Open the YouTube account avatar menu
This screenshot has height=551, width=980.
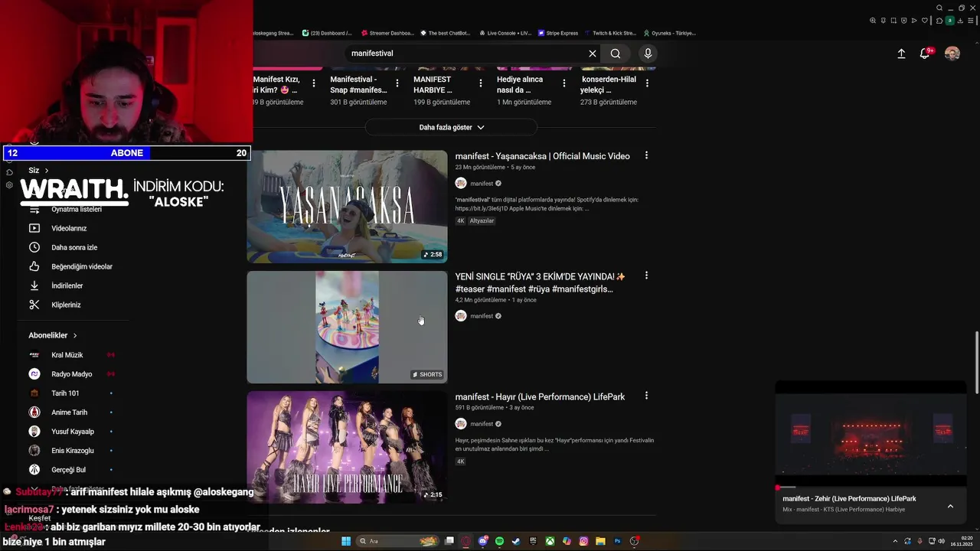[952, 54]
